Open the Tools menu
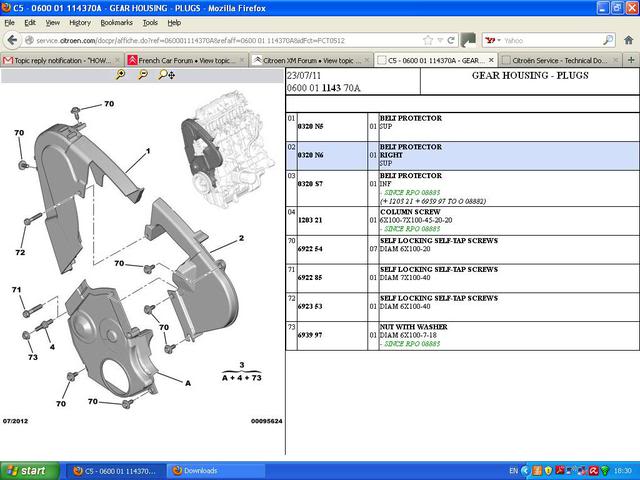The image size is (640, 480). click(150, 23)
